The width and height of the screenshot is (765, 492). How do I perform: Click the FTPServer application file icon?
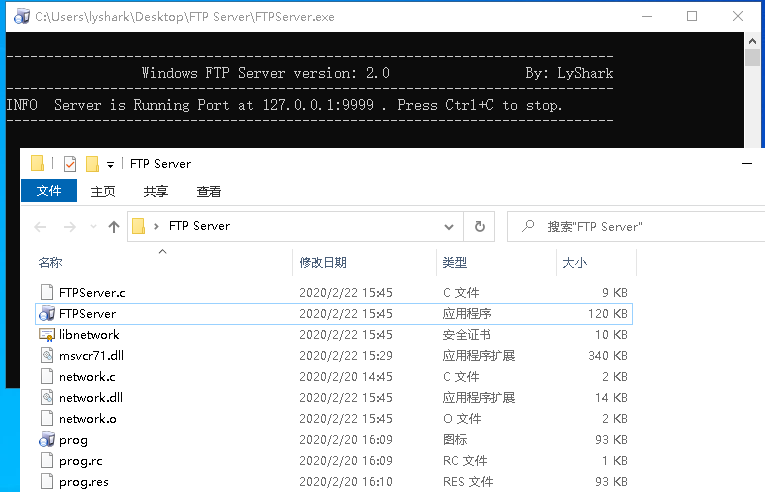coord(46,314)
